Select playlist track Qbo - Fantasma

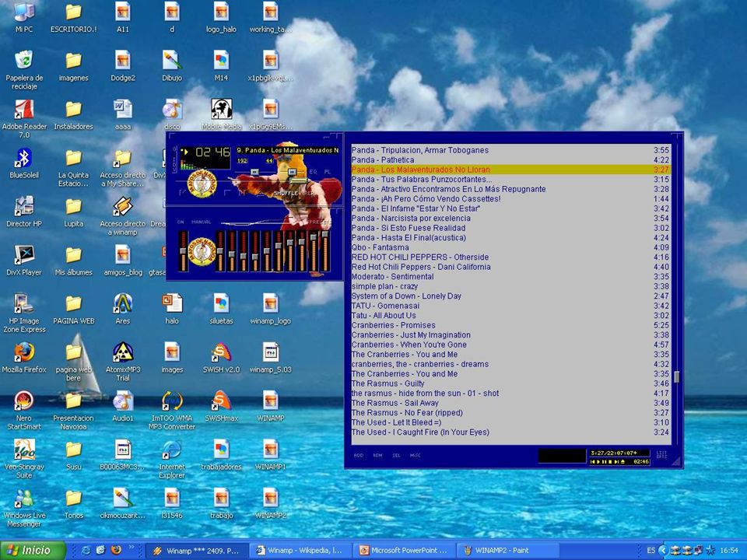(510, 247)
